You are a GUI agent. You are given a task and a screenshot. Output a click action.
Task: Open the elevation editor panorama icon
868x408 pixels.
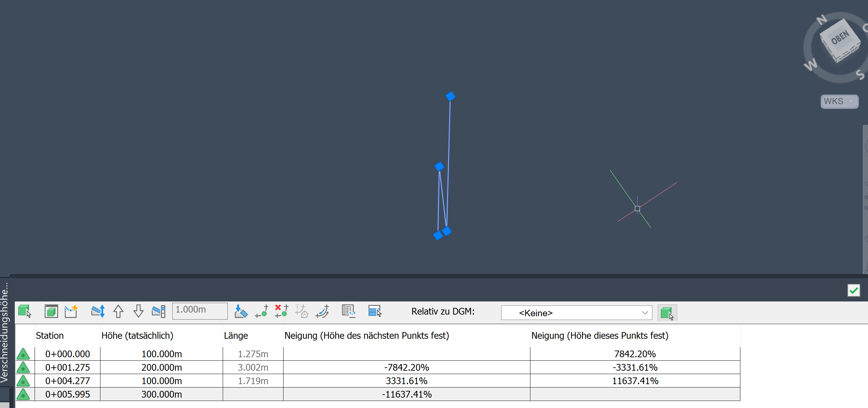point(349,311)
